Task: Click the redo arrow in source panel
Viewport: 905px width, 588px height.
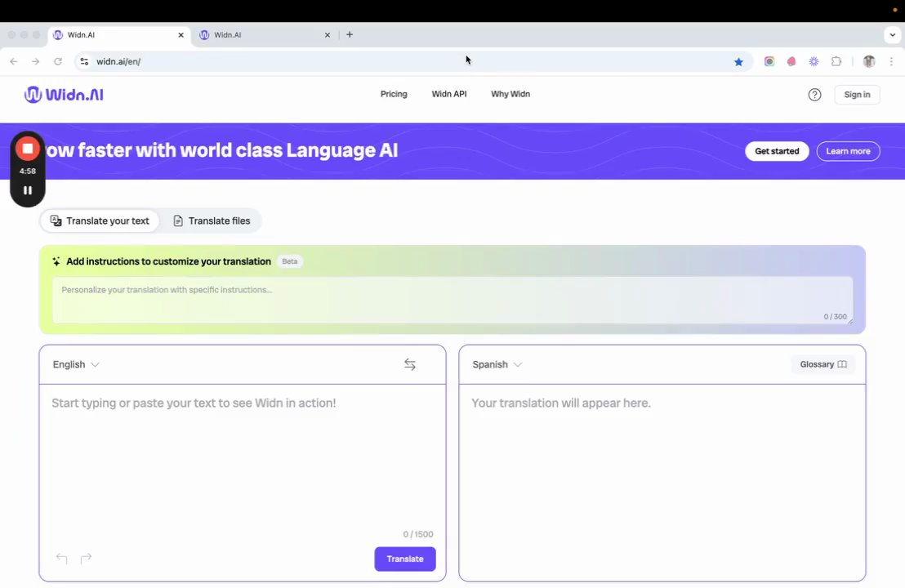Action: pyautogui.click(x=86, y=558)
